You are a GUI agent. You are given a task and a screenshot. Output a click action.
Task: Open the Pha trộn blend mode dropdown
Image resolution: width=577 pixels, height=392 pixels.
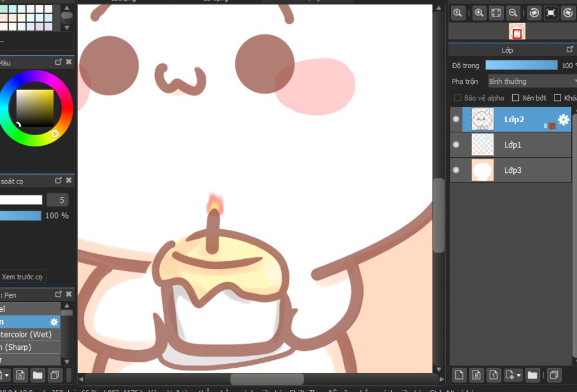pos(532,81)
